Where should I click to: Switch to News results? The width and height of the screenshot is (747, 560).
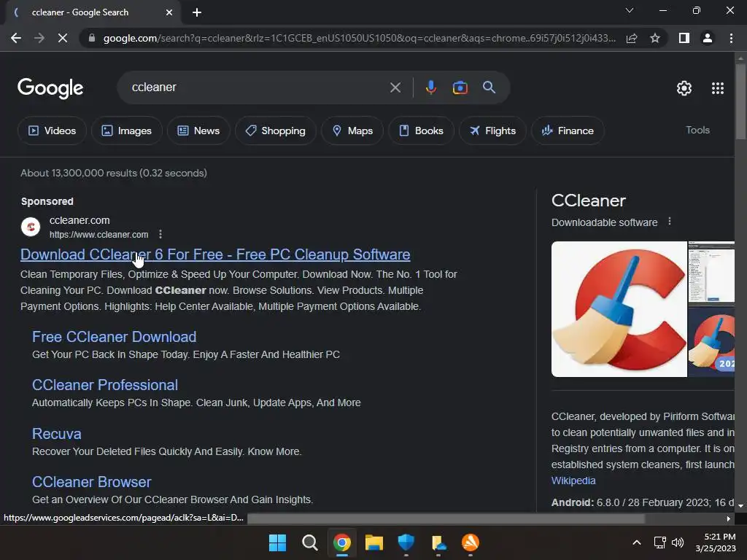click(198, 131)
